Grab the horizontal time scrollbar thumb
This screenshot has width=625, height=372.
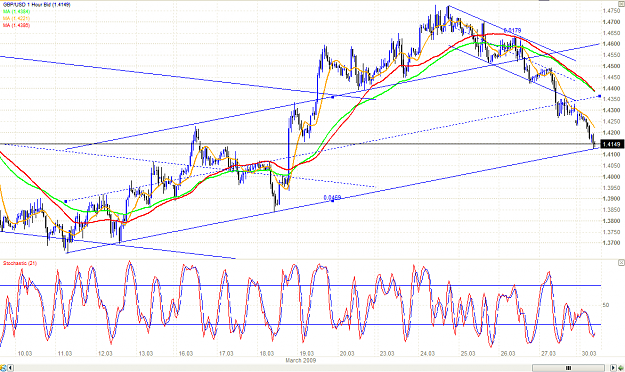(x=568, y=368)
